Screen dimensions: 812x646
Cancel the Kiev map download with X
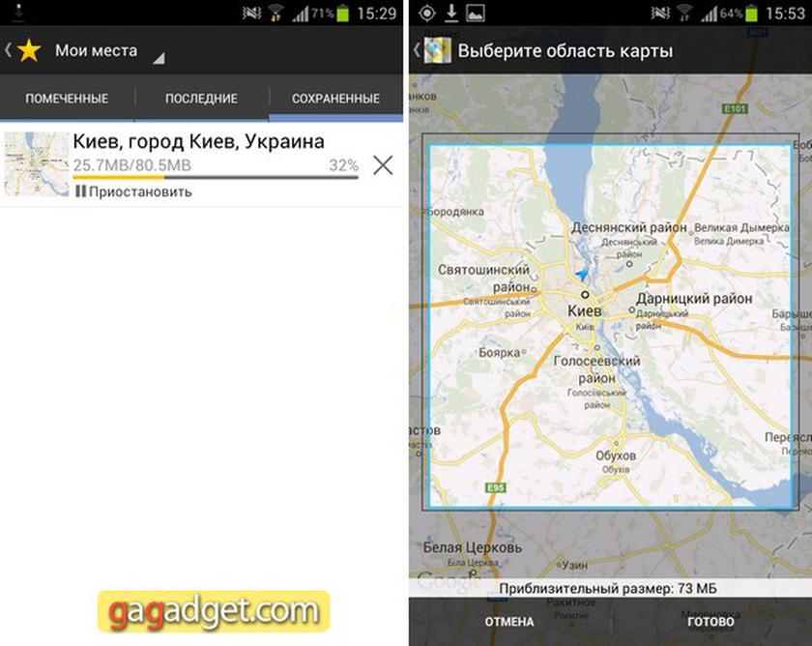(x=383, y=165)
